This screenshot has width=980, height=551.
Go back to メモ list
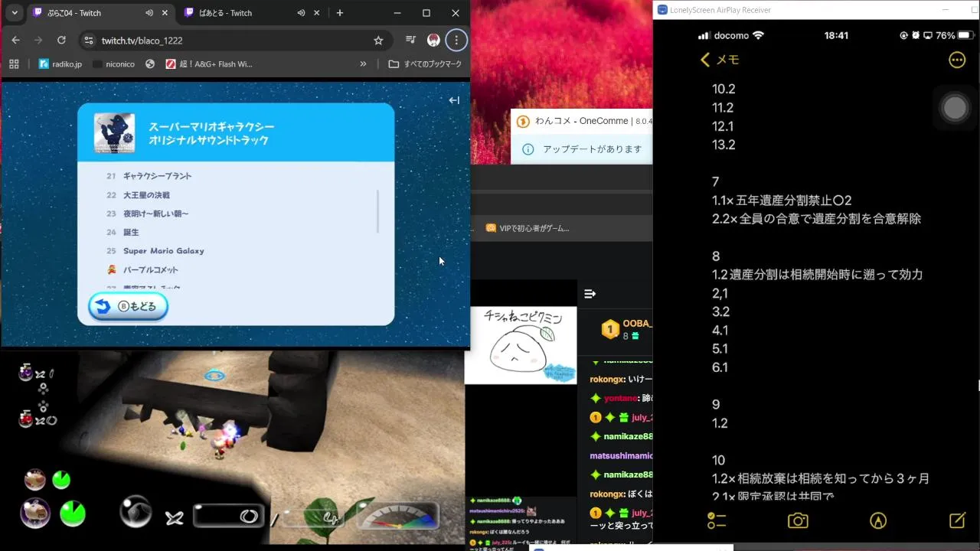tap(720, 60)
